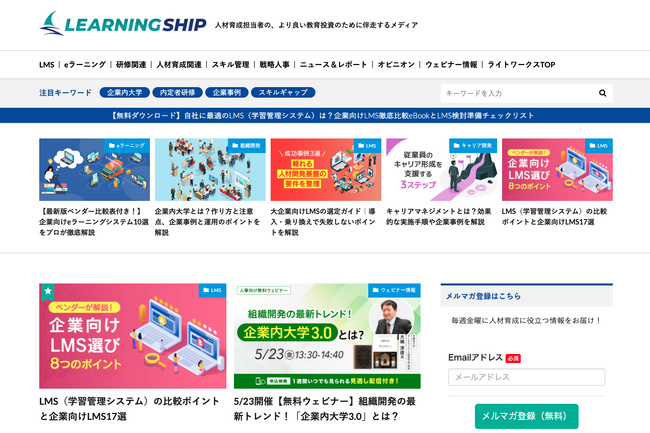Click the メルマガ登録（無料）button
This screenshot has width=650, height=433.
tap(526, 416)
